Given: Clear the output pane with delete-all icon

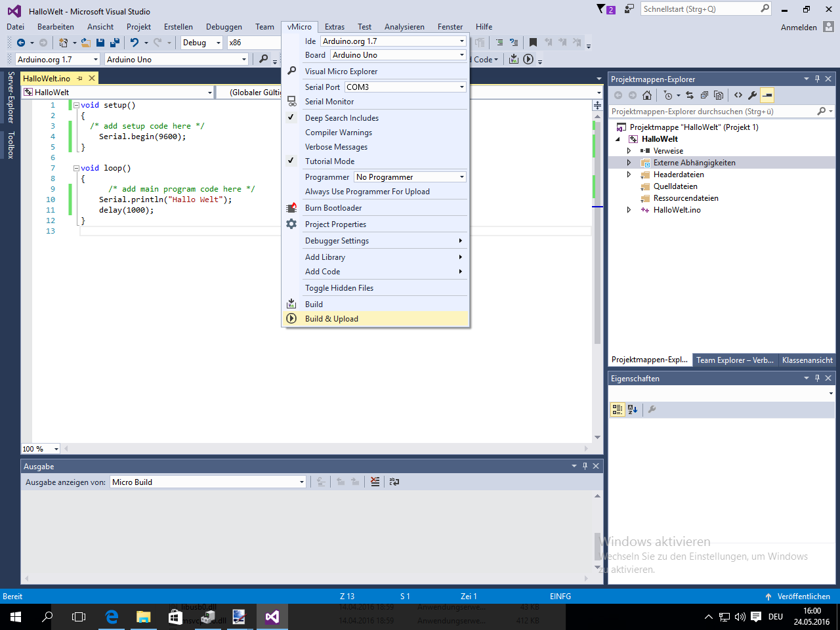Looking at the screenshot, I should [375, 482].
